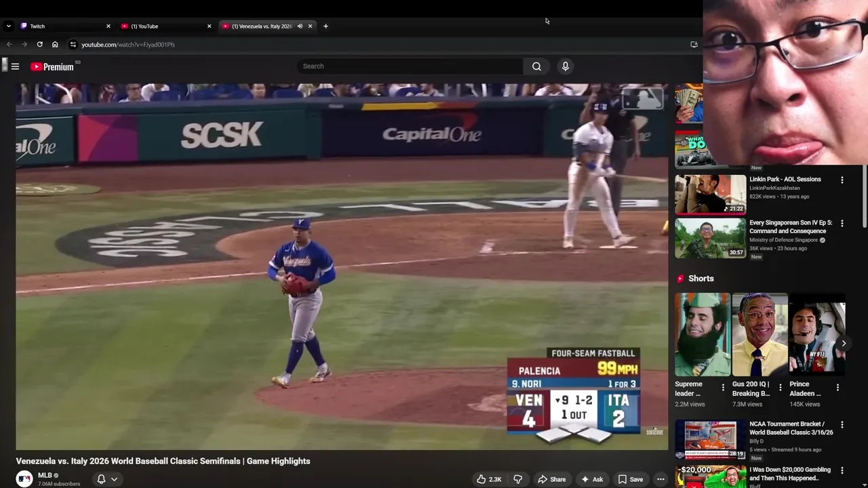The width and height of the screenshot is (868, 488).
Task: Open options menu for Linkin Park video
Action: [842, 180]
